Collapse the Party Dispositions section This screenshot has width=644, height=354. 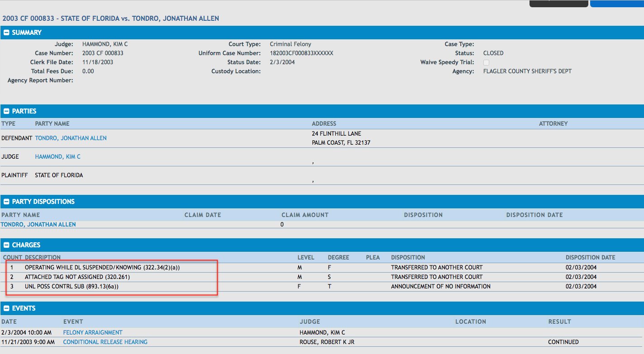point(6,202)
